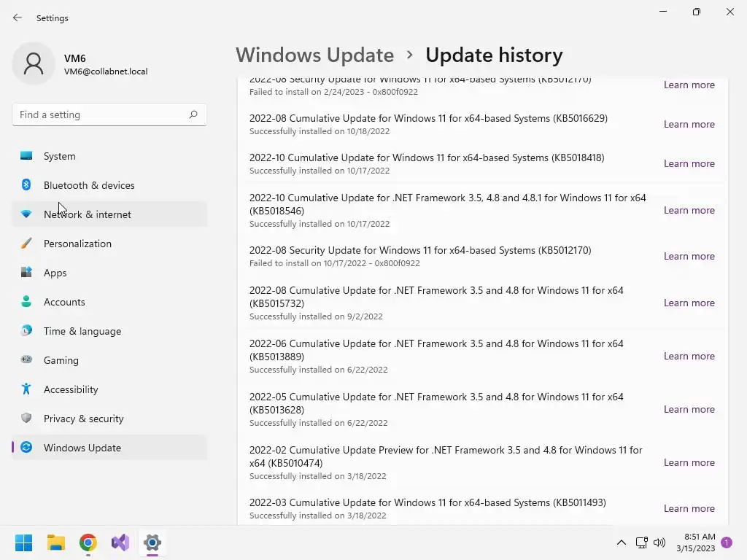Click the Find a setting search box
Screen dimensions: 747x560
pos(101,114)
